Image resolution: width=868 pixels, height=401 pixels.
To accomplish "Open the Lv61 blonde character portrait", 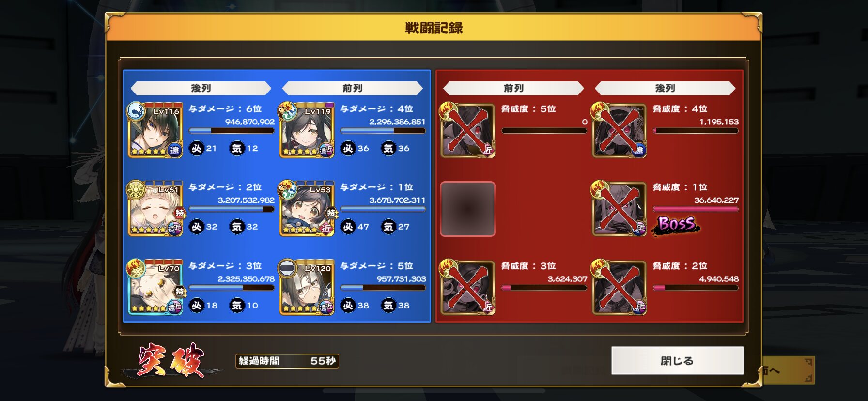I will [x=155, y=209].
